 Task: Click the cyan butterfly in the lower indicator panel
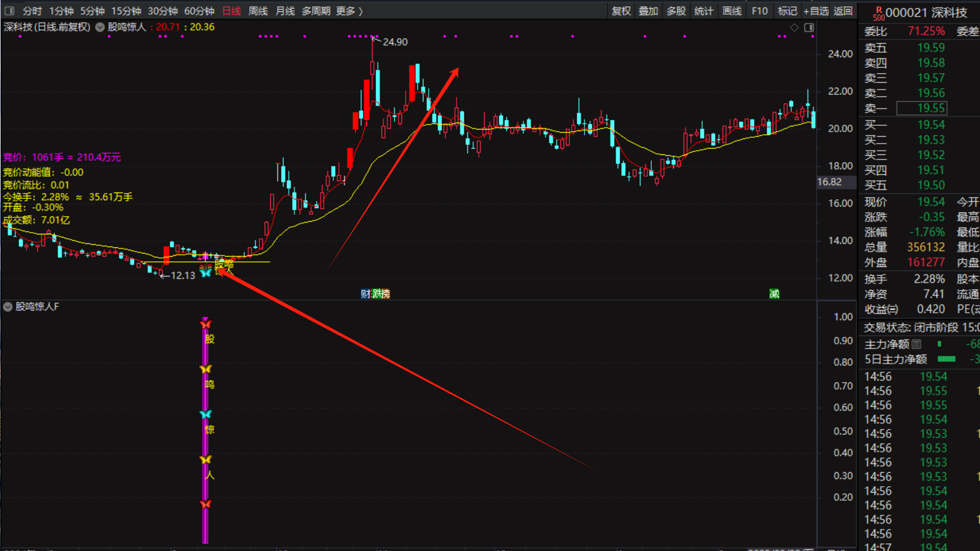pyautogui.click(x=205, y=414)
